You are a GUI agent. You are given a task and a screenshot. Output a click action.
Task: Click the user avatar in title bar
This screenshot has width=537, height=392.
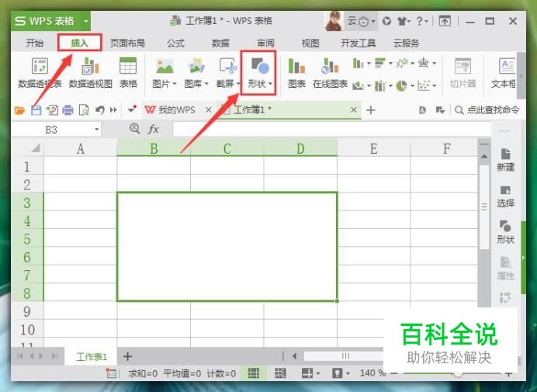click(334, 21)
